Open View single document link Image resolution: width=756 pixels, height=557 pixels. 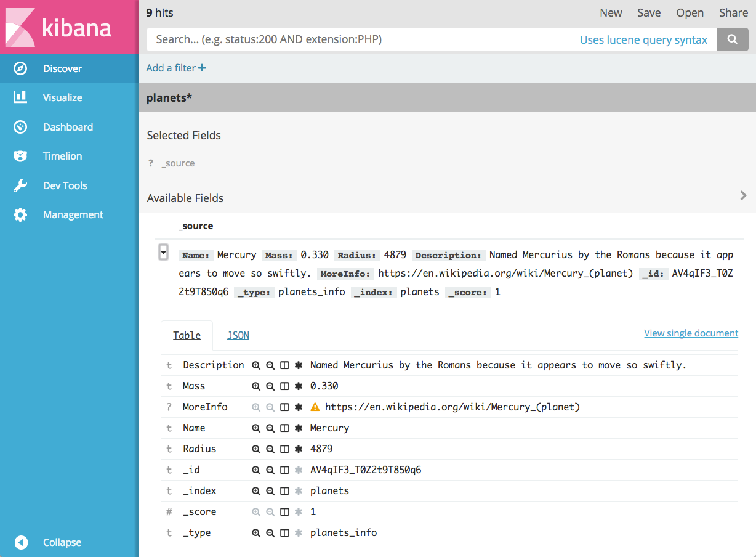(691, 333)
